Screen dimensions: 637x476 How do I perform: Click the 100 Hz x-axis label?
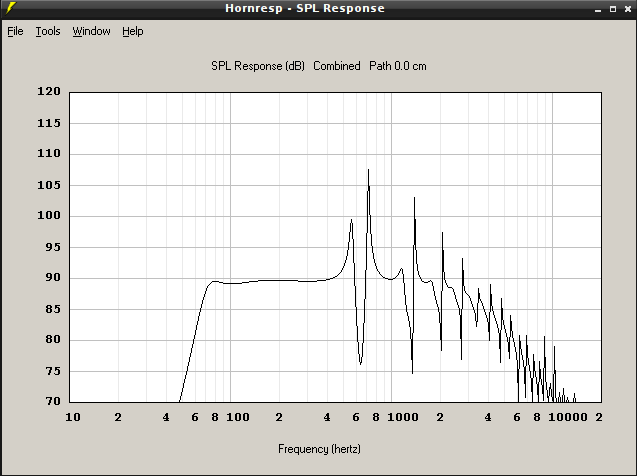coord(238,418)
